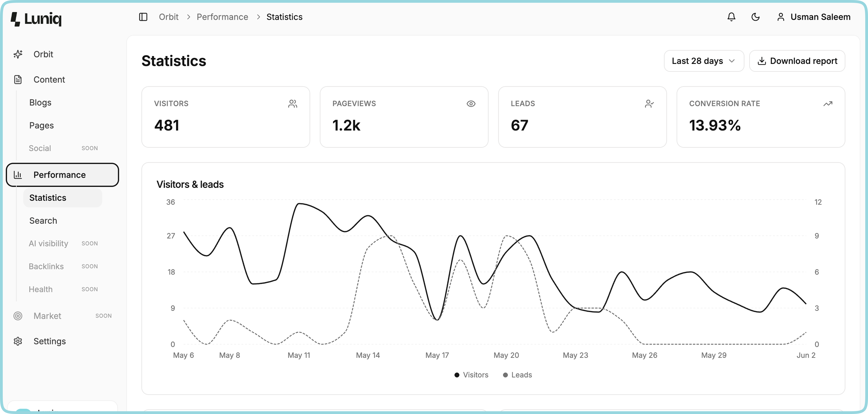Click the Performance bar chart icon

click(x=18, y=175)
